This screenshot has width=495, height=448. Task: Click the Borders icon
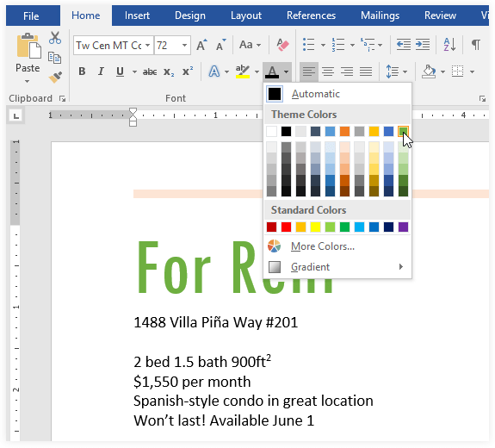tap(457, 72)
